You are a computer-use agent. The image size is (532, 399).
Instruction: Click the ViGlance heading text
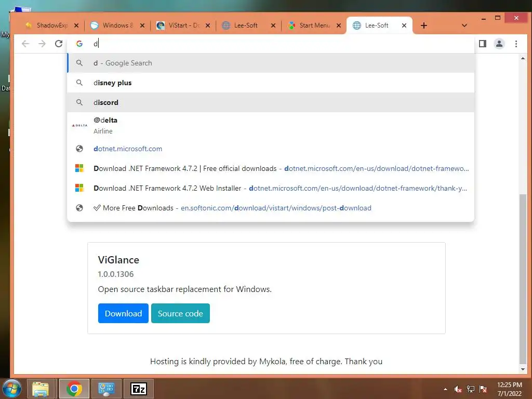pyautogui.click(x=118, y=260)
